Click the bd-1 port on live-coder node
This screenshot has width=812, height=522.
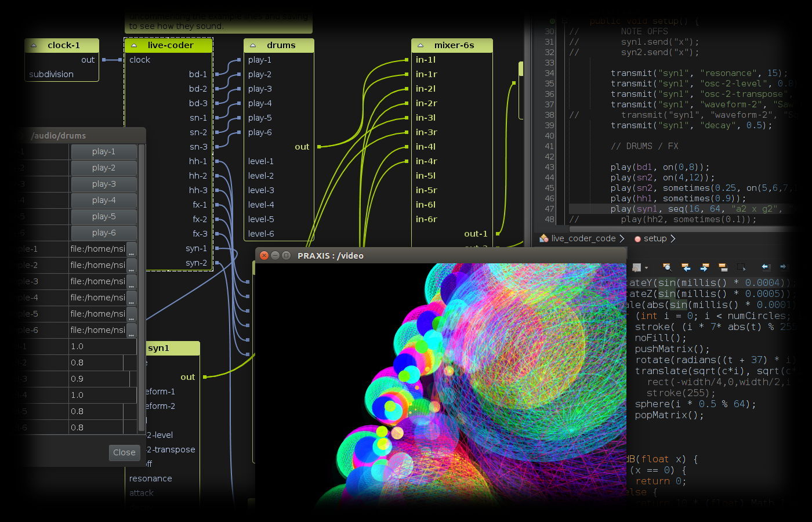217,74
